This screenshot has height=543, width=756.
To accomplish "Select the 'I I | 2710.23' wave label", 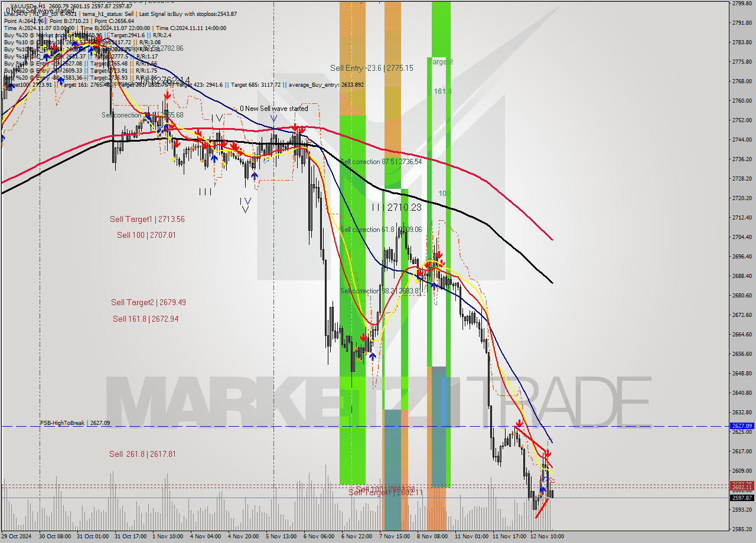I will coord(397,207).
